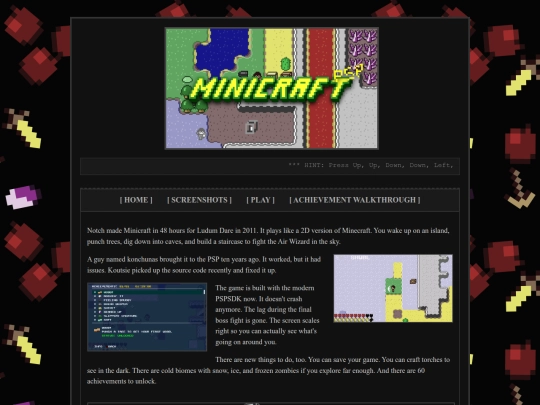This screenshot has height=405, width=540.
Task: Click the scrolling HINT marquee text
Action: coord(371,165)
